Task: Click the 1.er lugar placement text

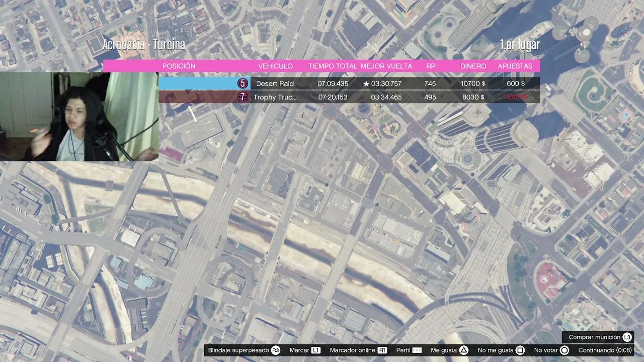Action: (x=520, y=45)
